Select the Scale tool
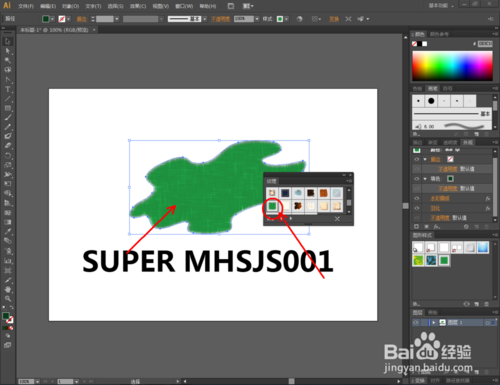This screenshot has width=500, height=385. point(8,165)
